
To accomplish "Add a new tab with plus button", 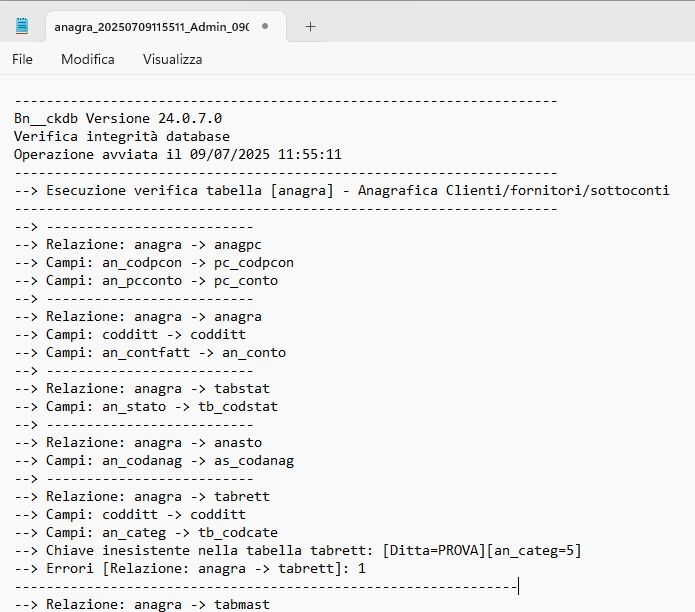I will tap(310, 27).
